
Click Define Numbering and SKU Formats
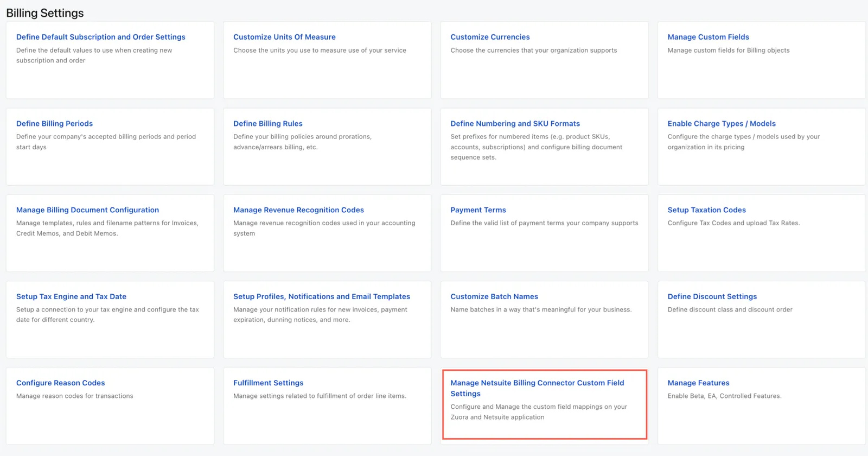click(515, 124)
